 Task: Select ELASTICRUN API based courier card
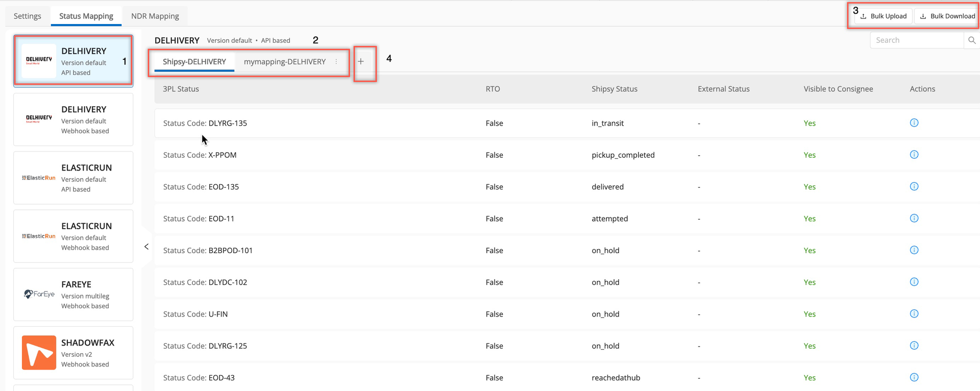pyautogui.click(x=73, y=178)
